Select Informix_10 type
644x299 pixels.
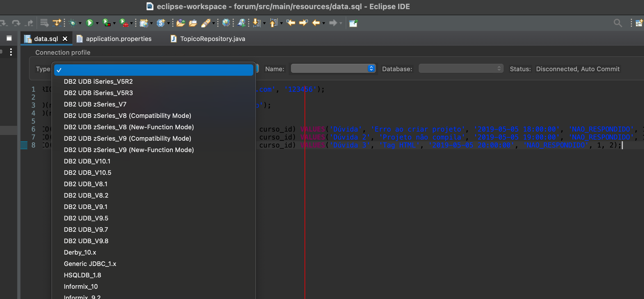pos(154,286)
